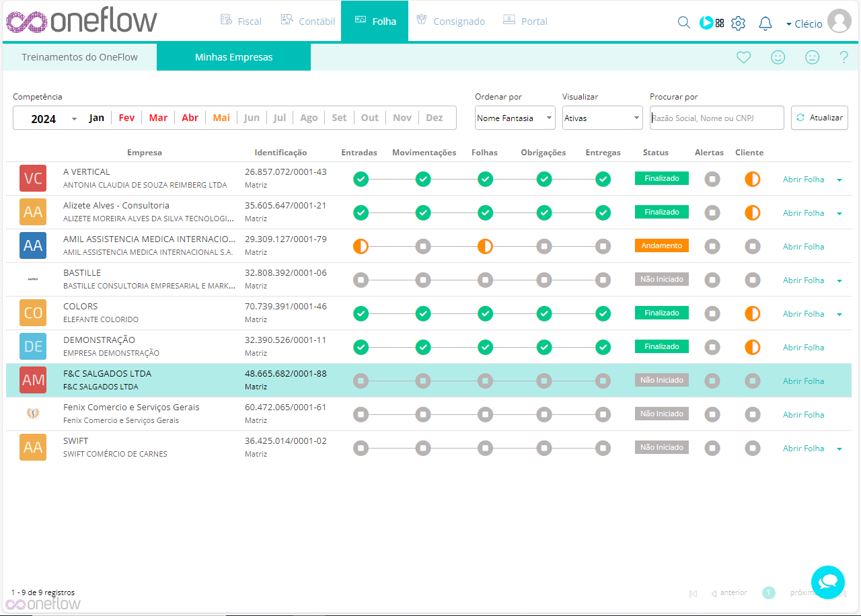This screenshot has width=861, height=616.
Task: Expand the Clécio user menu
Action: (x=804, y=24)
